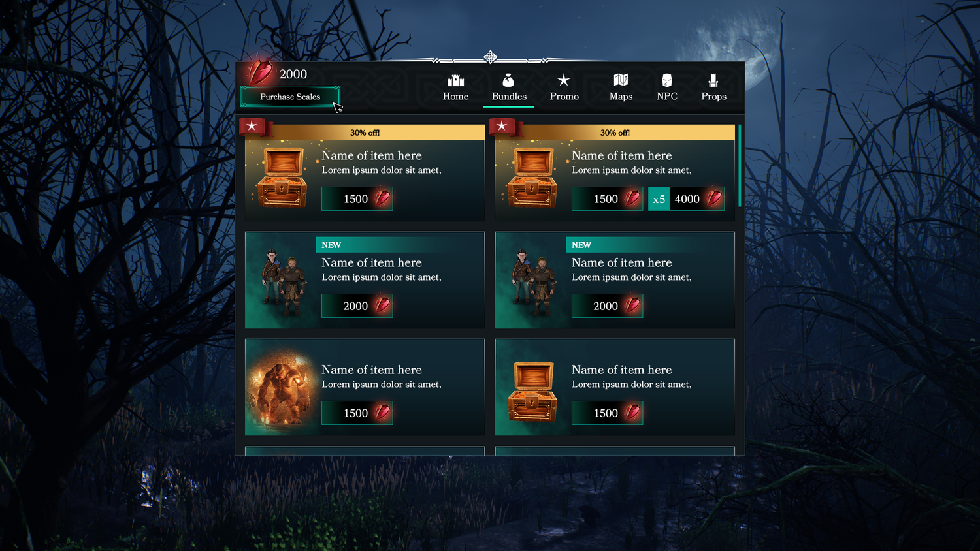The image size is (980, 551).
Task: Click the Purchase Scales button
Action: (290, 97)
